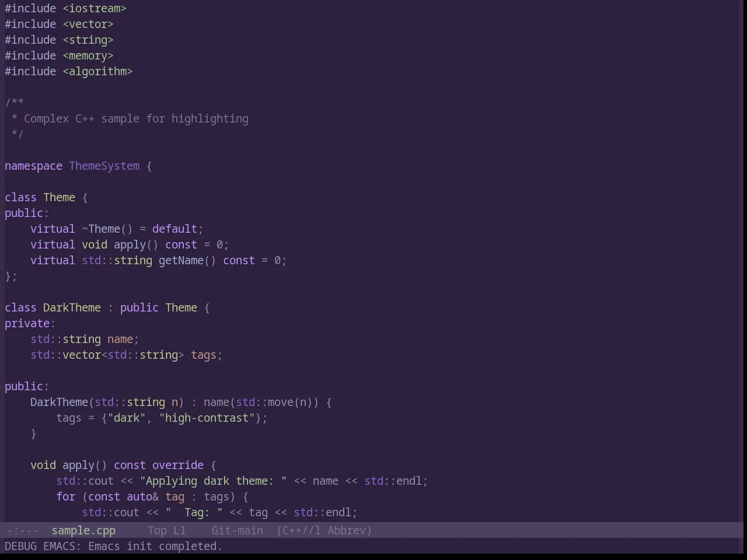Click the 'tags;' vector member declaration

coord(207,355)
